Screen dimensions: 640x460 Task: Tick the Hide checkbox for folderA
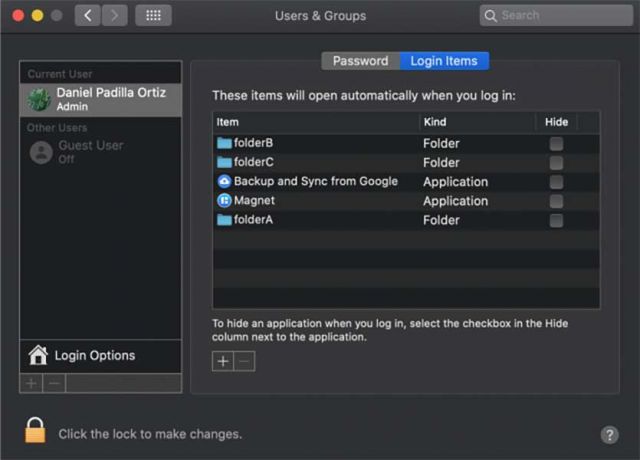pos(556,220)
